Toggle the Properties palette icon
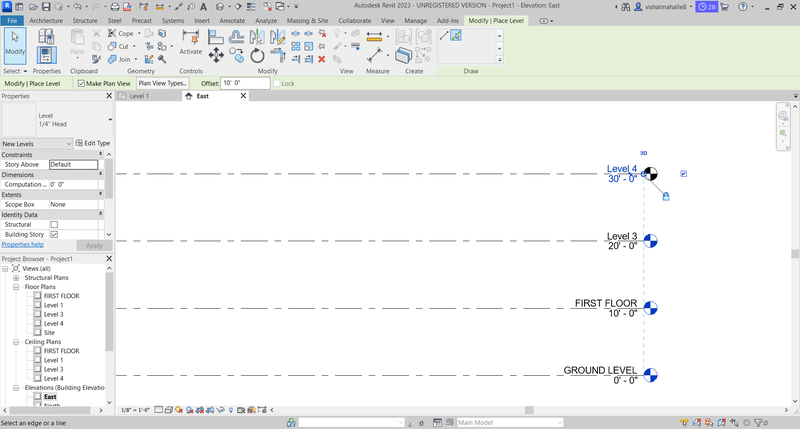 point(46,55)
